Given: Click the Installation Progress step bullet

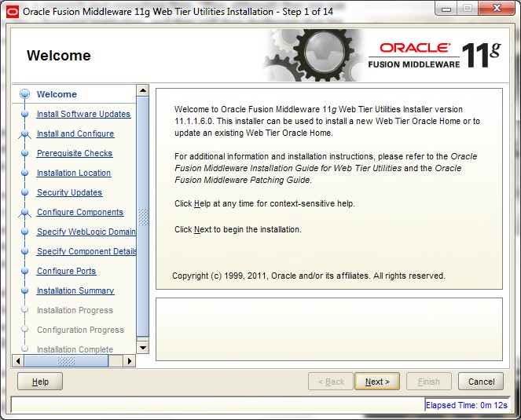Looking at the screenshot, I should tap(24, 309).
